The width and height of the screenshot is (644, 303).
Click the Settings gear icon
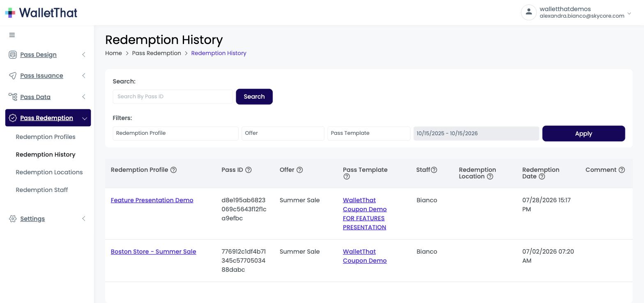click(x=13, y=219)
